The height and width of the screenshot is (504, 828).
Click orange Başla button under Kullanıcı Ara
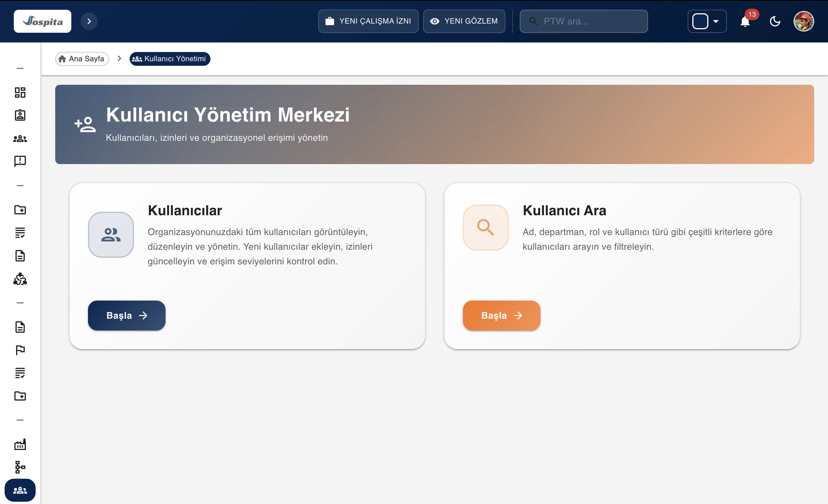[x=501, y=315]
